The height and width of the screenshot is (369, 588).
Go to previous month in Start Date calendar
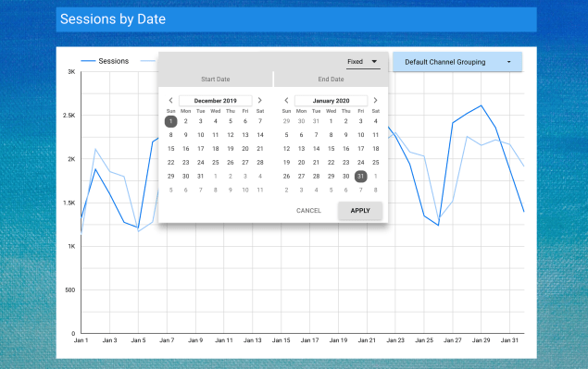pos(170,101)
